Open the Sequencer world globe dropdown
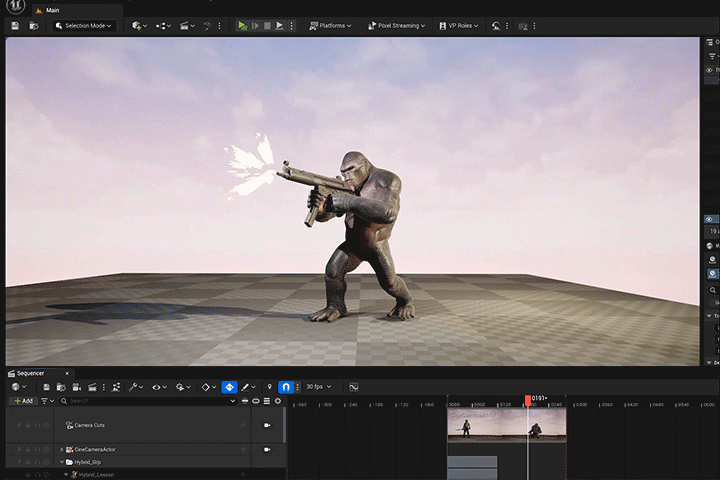Image resolution: width=720 pixels, height=480 pixels. pos(19,387)
